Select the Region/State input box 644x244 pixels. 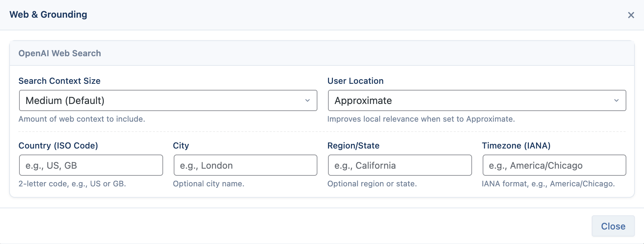click(x=400, y=165)
